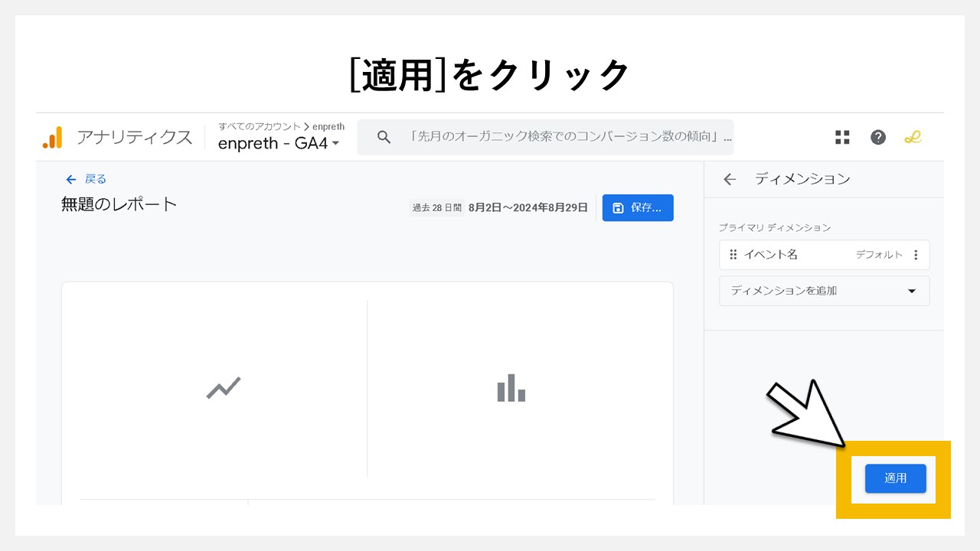Open the 8月2日〜2024年8月29日 date range selector
Viewport: 980px width, 551px height.
coord(528,207)
